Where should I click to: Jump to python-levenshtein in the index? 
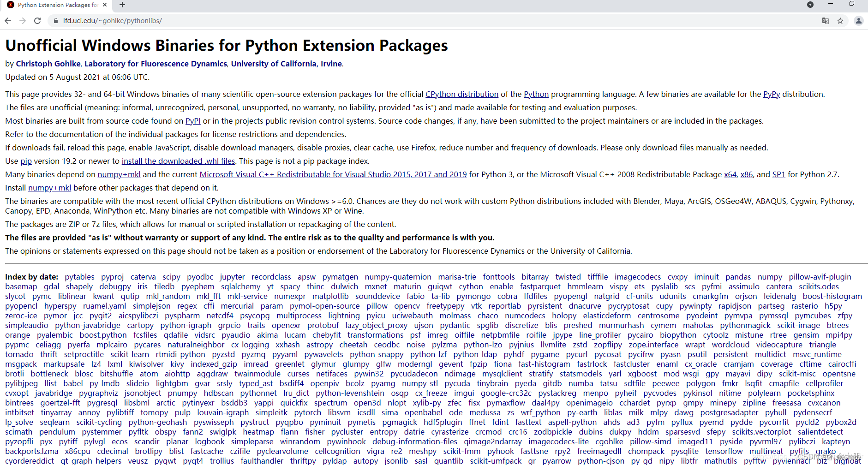click(350, 393)
